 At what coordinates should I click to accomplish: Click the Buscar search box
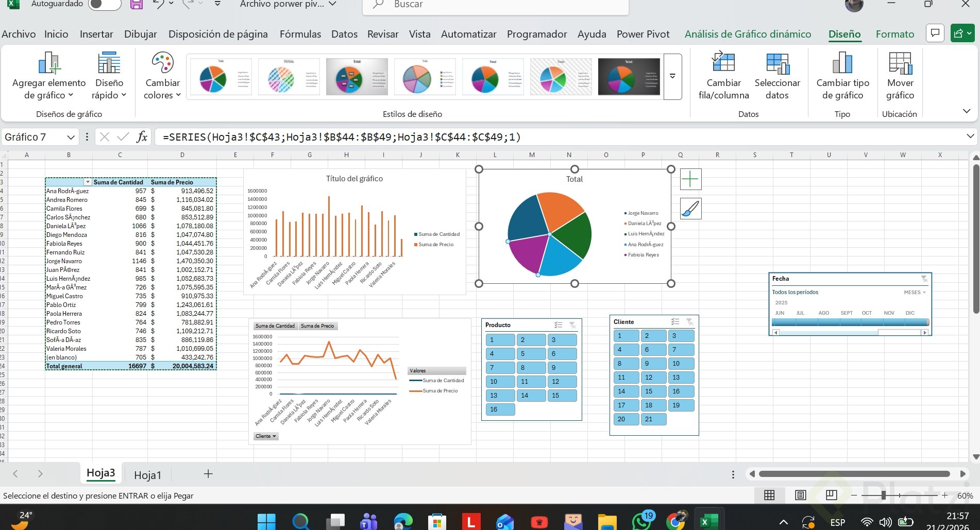click(496, 6)
